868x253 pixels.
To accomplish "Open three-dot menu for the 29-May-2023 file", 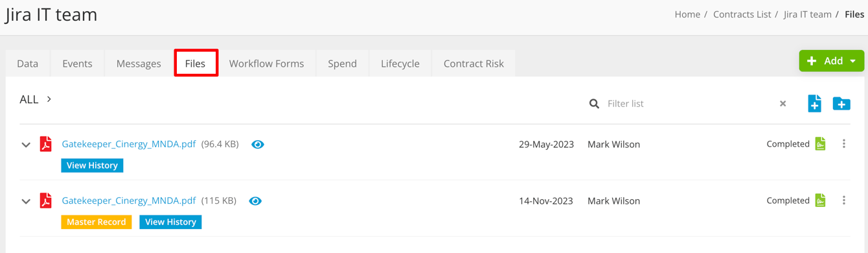I will click(x=843, y=144).
